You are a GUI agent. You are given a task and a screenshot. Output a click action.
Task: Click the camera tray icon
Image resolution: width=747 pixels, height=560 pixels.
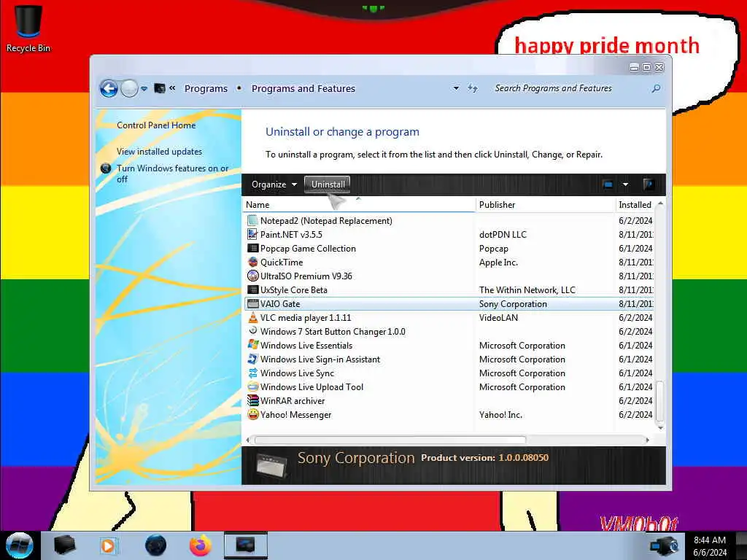point(664,545)
